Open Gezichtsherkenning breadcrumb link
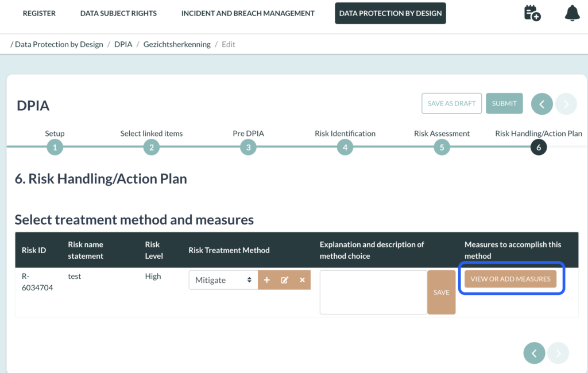The width and height of the screenshot is (588, 373). 177,44
